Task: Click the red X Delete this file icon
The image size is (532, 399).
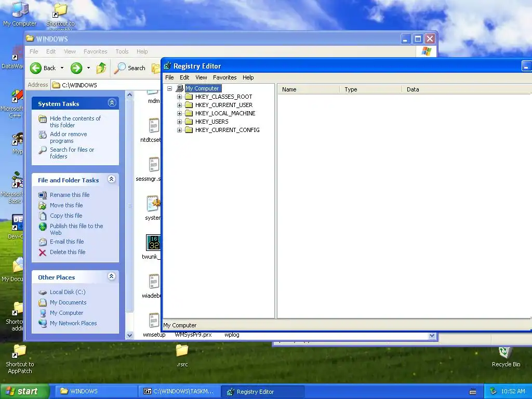Action: [x=43, y=252]
